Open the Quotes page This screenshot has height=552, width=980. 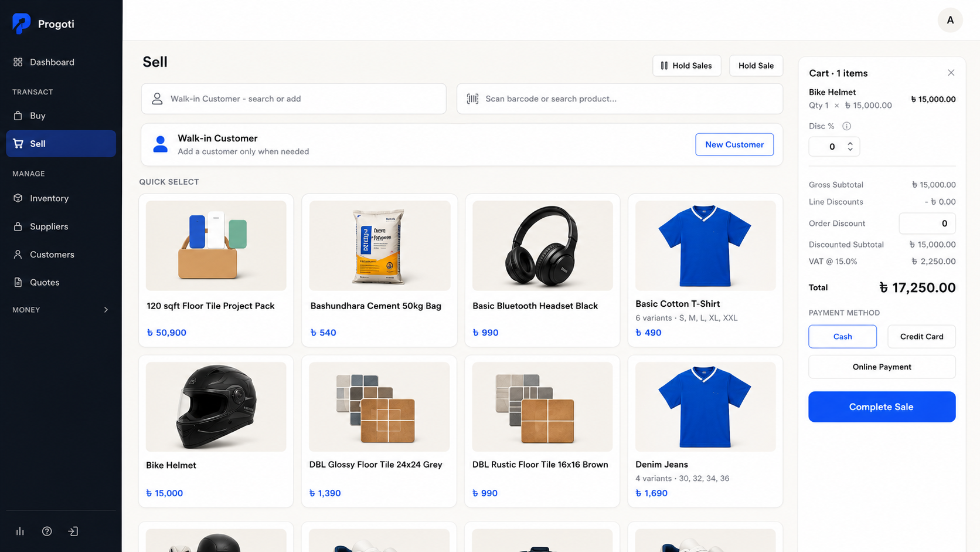61,282
